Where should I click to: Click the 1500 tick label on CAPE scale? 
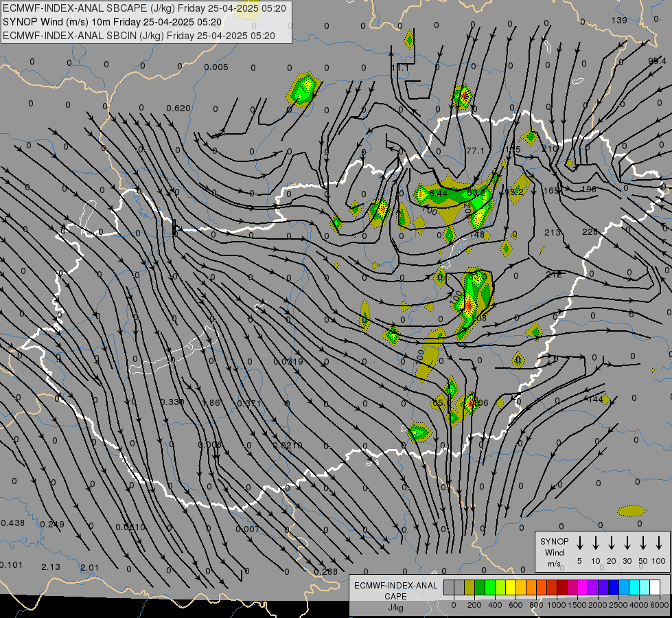[x=577, y=605]
